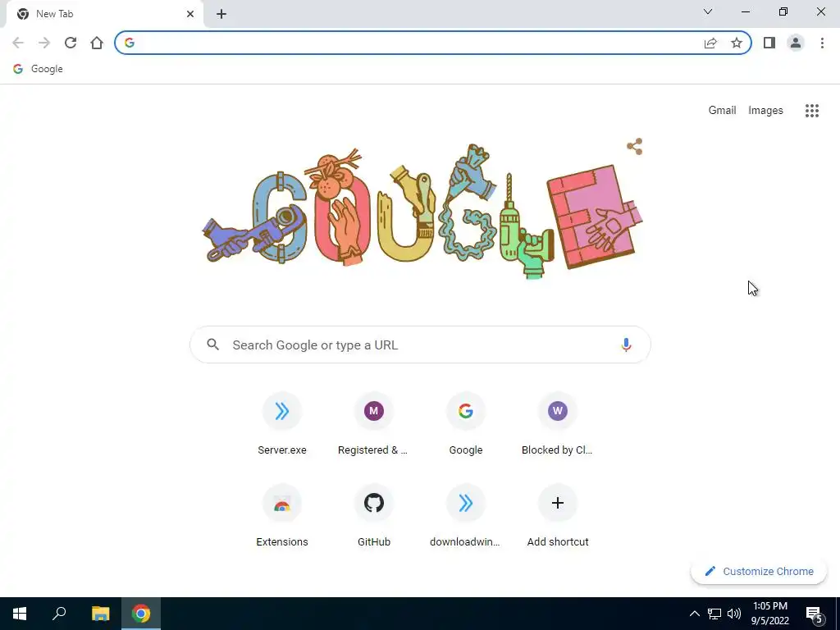Open File Explorer from the taskbar
The image size is (840, 630).
click(100, 614)
